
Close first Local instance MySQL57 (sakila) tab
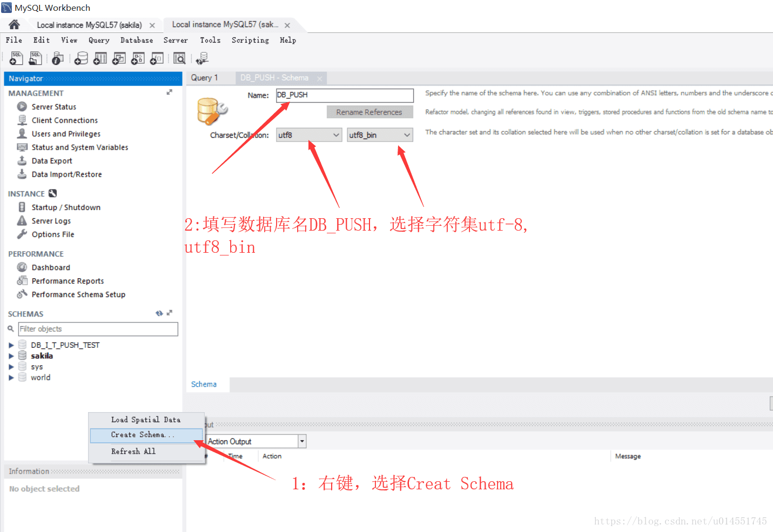[x=152, y=25]
